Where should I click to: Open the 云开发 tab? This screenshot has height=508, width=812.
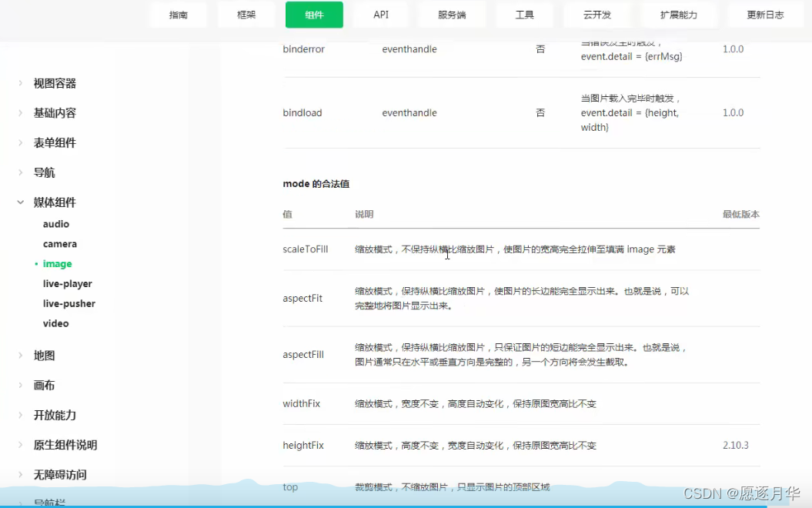597,14
